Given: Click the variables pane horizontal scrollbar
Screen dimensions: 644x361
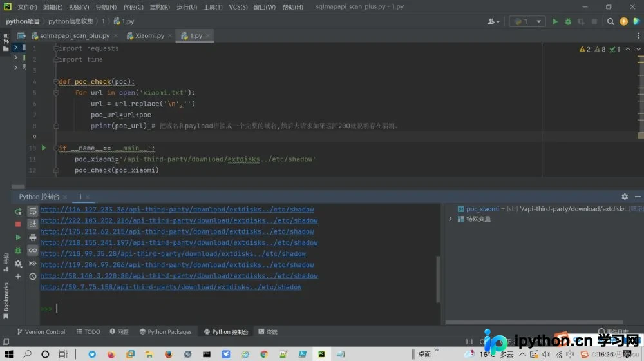Looking at the screenshot, I should (534, 322).
